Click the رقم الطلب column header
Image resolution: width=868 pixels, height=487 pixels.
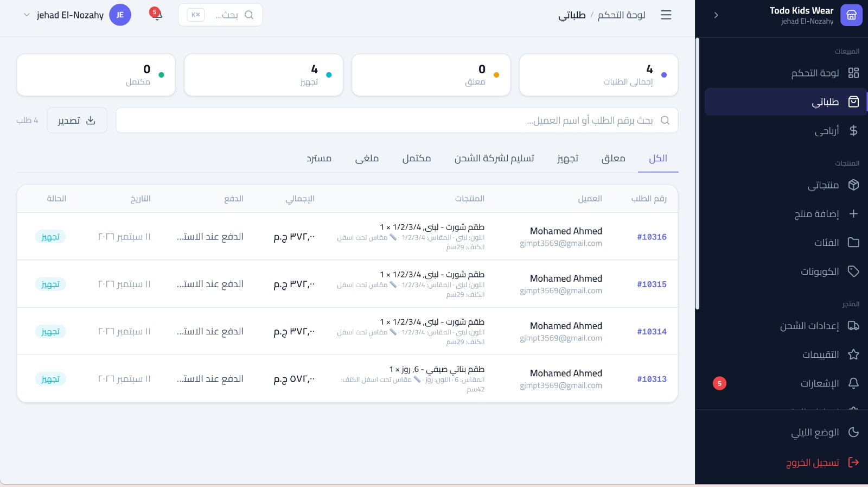coord(649,199)
